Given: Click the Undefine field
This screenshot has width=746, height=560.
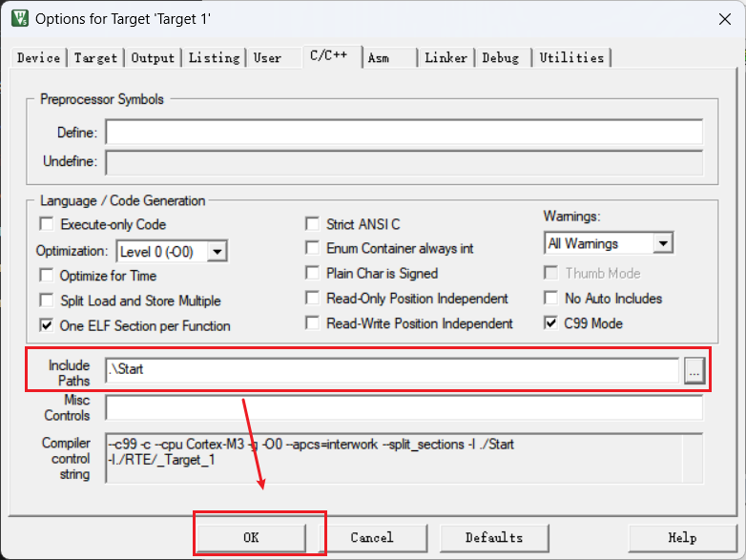Looking at the screenshot, I should coord(404,163).
